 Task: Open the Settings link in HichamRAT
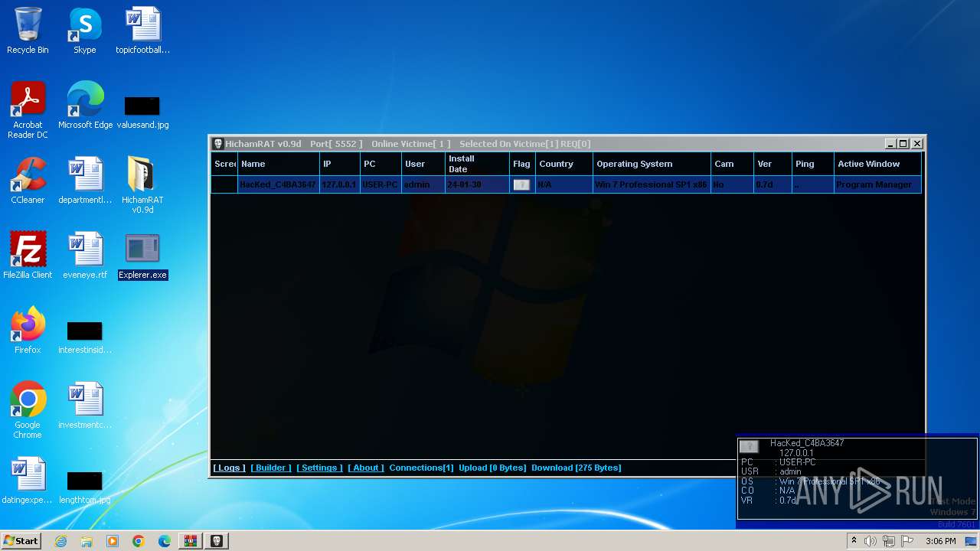point(319,468)
